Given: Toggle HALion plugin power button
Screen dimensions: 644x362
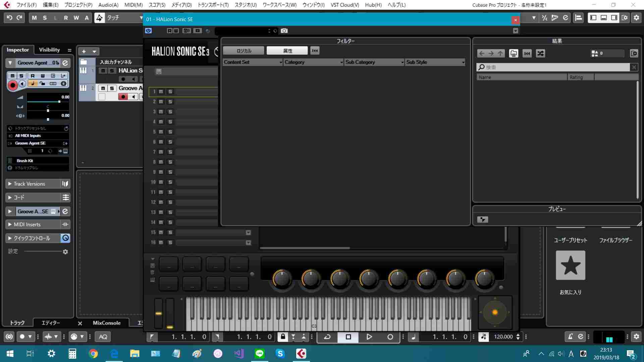Looking at the screenshot, I should (x=148, y=31).
